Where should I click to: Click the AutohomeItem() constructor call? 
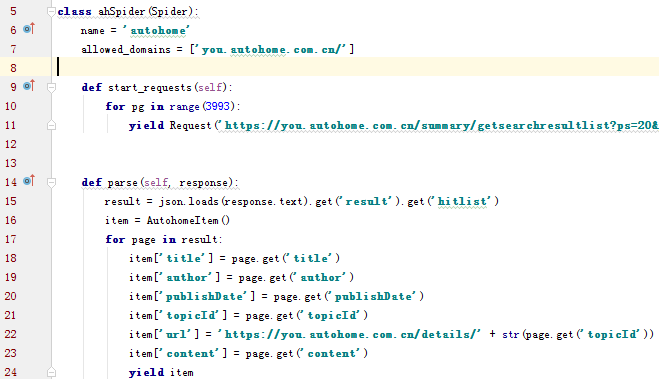point(188,221)
